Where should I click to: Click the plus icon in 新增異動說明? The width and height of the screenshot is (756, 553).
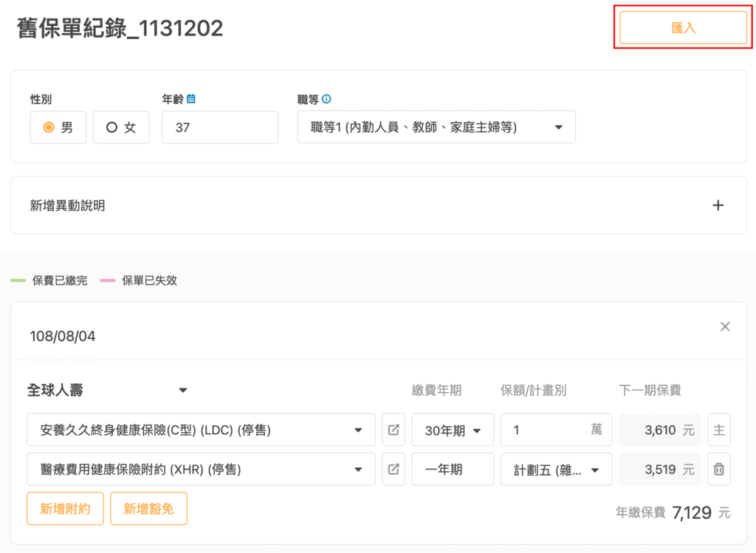click(x=718, y=205)
